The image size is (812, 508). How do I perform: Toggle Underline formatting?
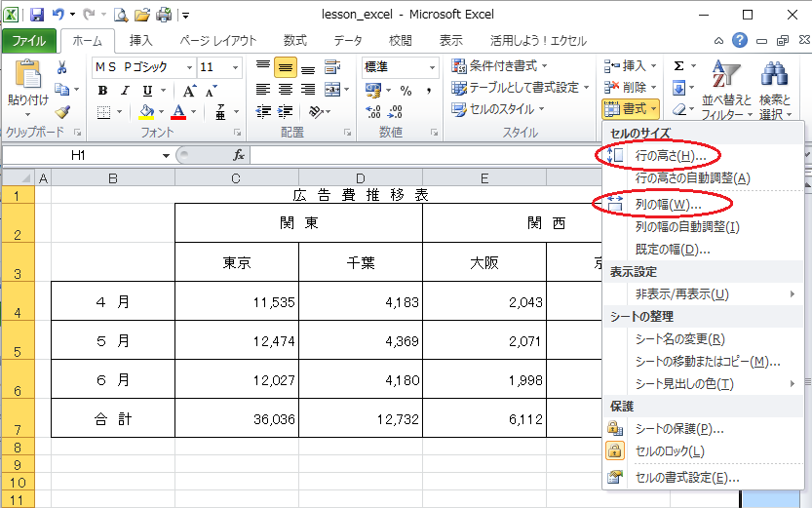(147, 91)
